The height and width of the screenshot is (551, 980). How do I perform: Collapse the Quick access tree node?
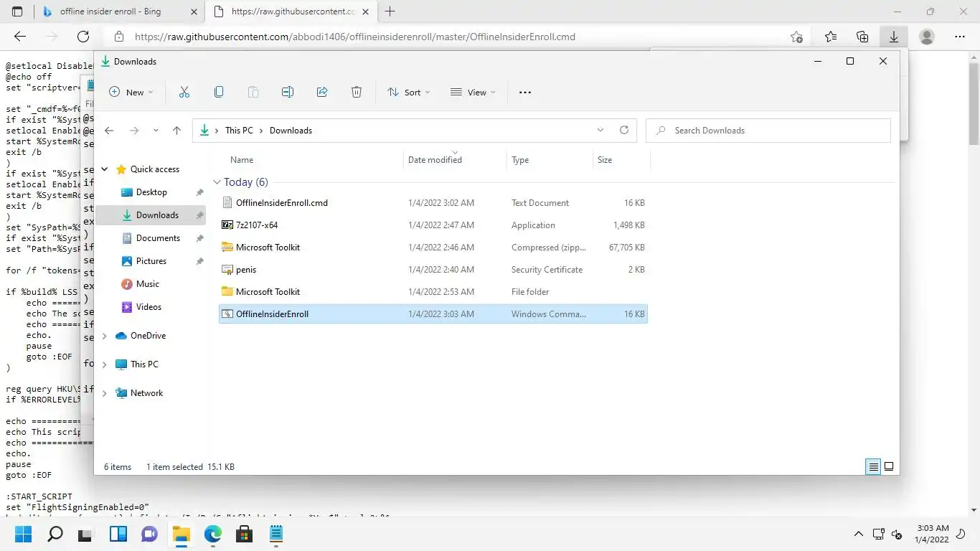(x=105, y=169)
